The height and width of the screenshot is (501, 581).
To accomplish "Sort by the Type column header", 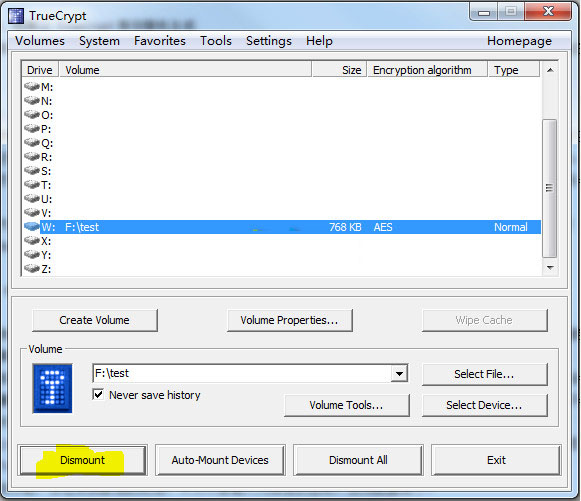I will 514,70.
